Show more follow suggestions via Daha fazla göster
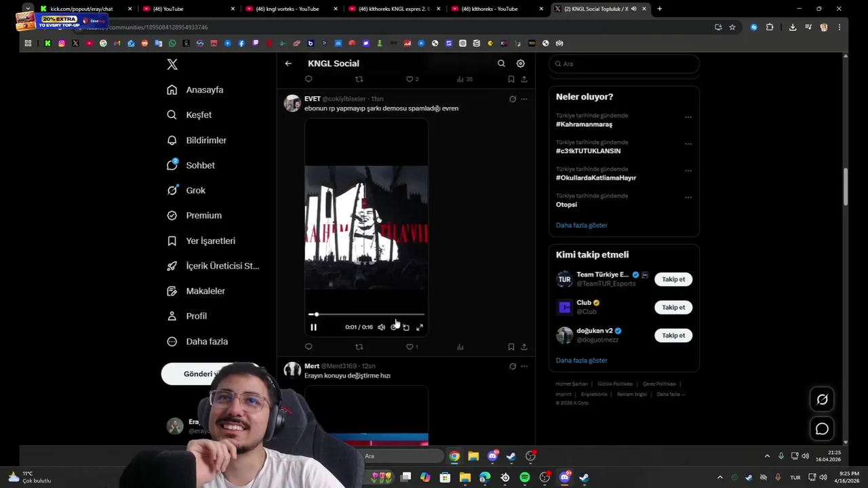The height and width of the screenshot is (488, 868). [x=582, y=361]
